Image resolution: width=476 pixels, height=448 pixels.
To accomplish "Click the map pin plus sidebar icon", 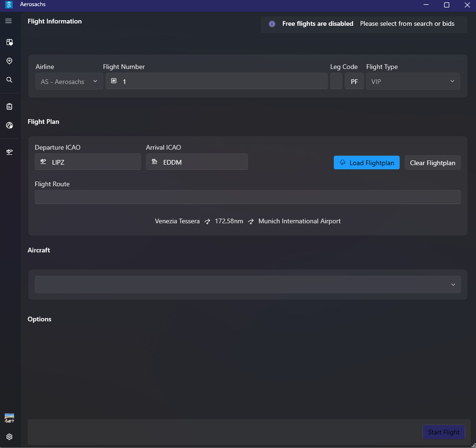I will coord(9,61).
